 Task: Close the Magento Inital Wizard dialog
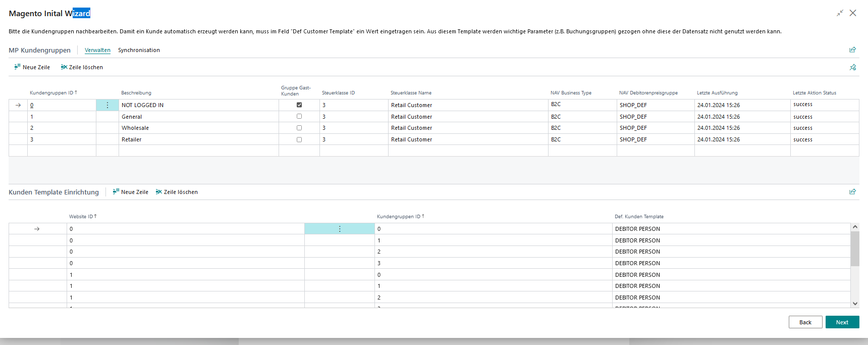[853, 13]
